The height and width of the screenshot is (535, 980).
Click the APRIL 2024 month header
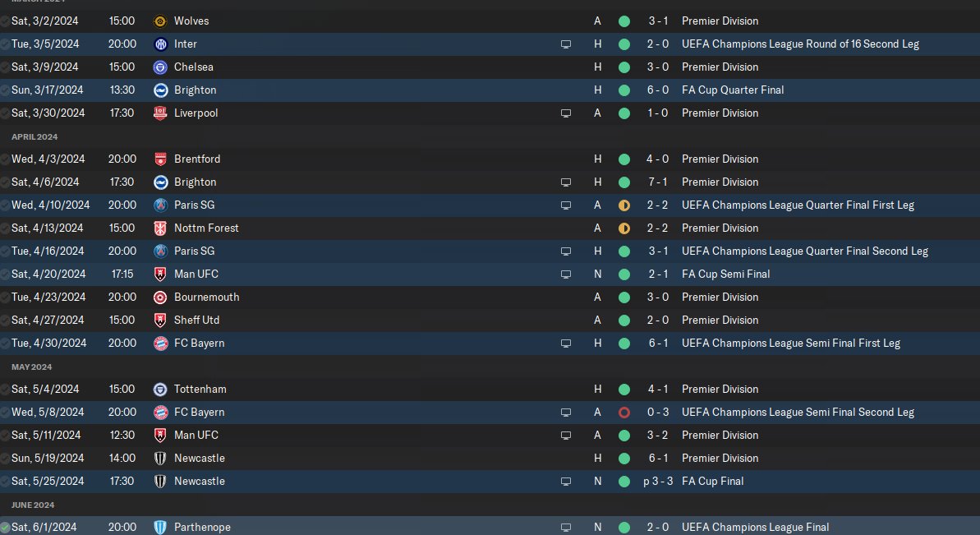(x=35, y=136)
